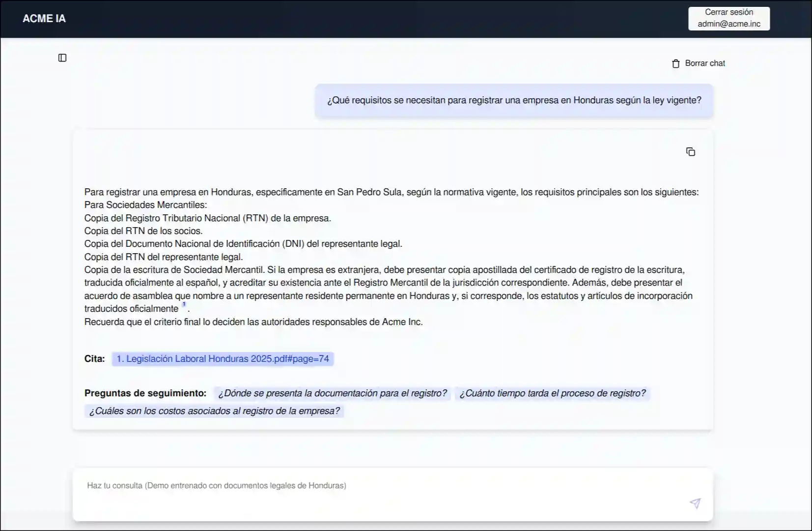
Task: Click the ACME IA title in header
Action: click(x=44, y=19)
